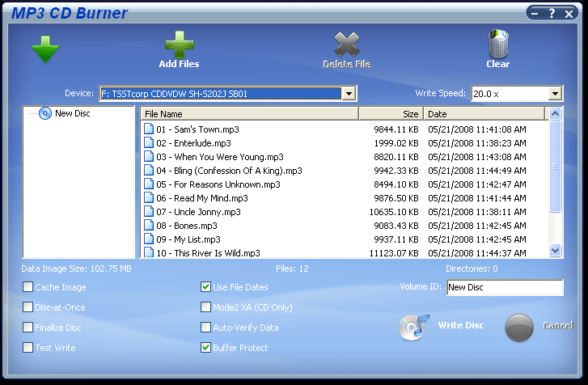
Task: Click file icon of 05 - For Reasons Unknown.mp3
Action: [149, 184]
